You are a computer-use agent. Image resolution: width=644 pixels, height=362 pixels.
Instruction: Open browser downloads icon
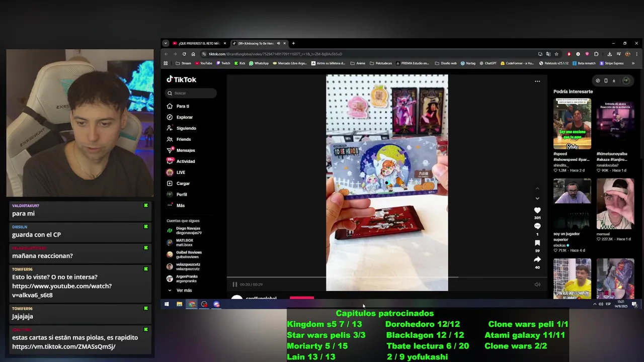(x=610, y=54)
